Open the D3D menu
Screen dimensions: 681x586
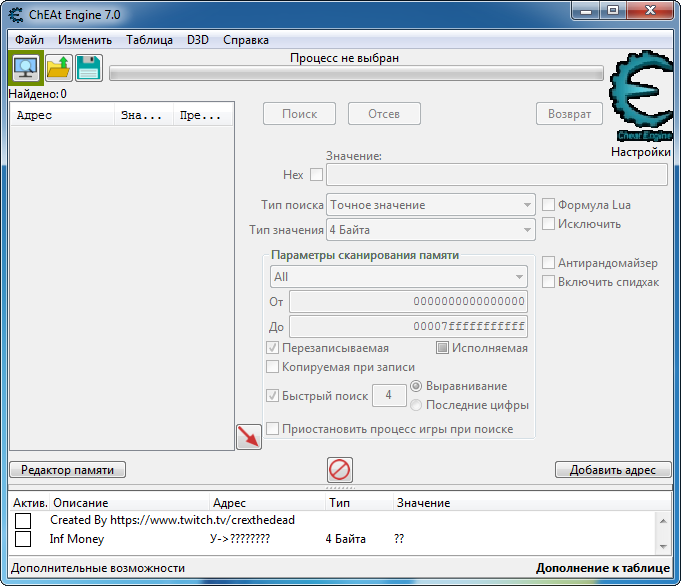coord(198,40)
